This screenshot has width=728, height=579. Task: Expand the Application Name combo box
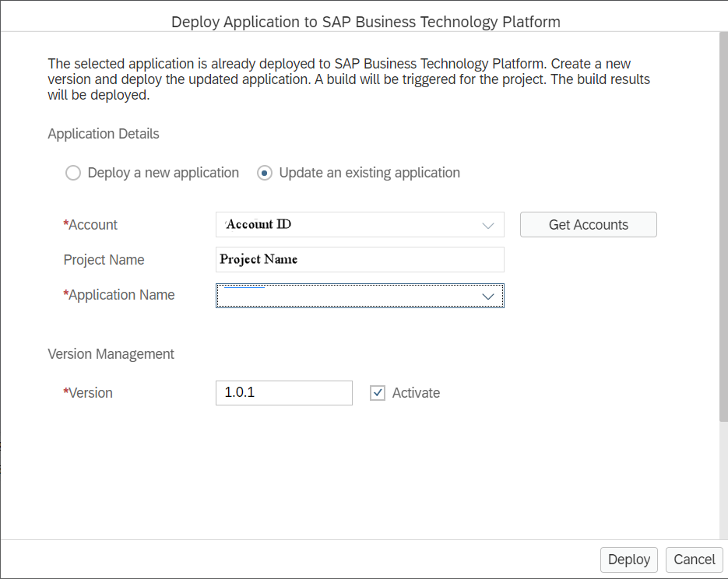488,296
